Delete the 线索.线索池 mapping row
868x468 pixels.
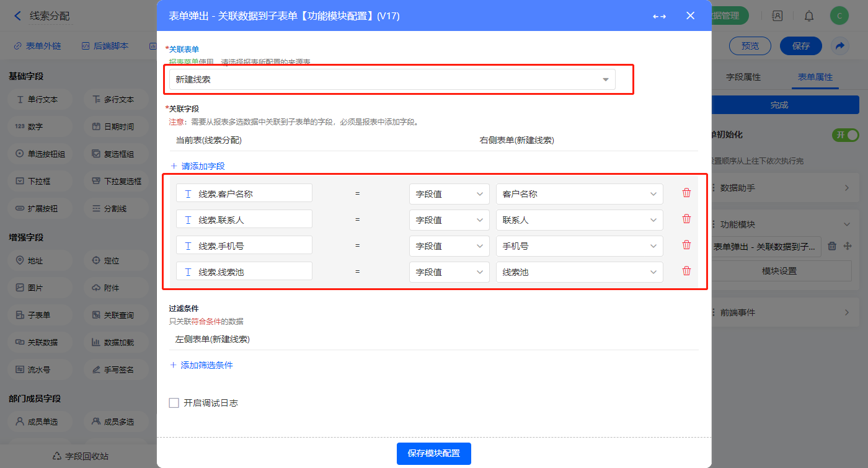[686, 271]
